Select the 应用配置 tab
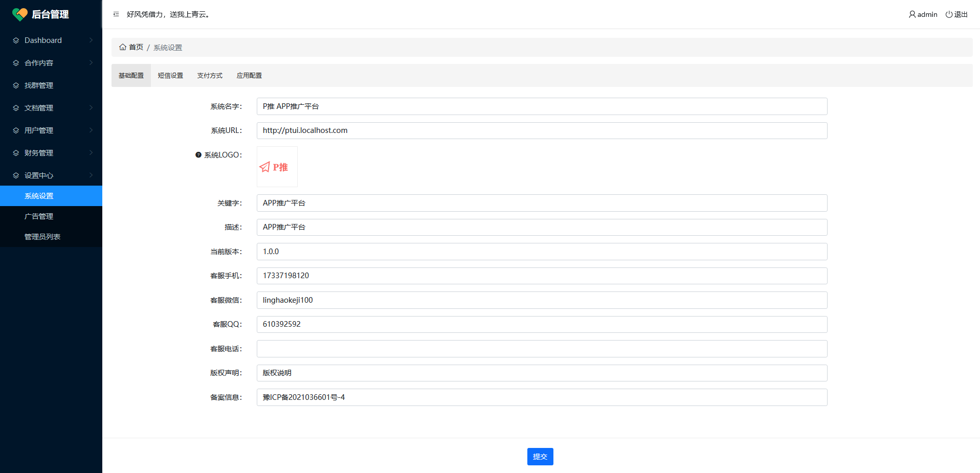The image size is (980, 473). (249, 76)
